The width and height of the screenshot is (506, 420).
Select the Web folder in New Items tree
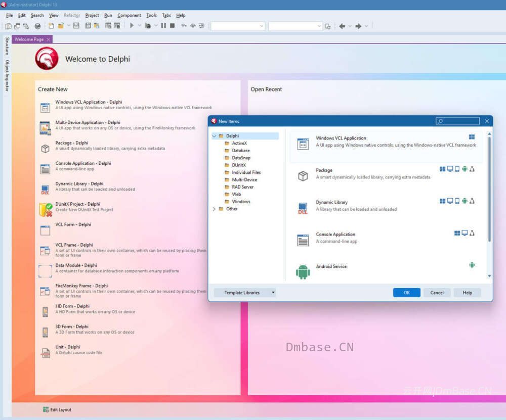(236, 195)
